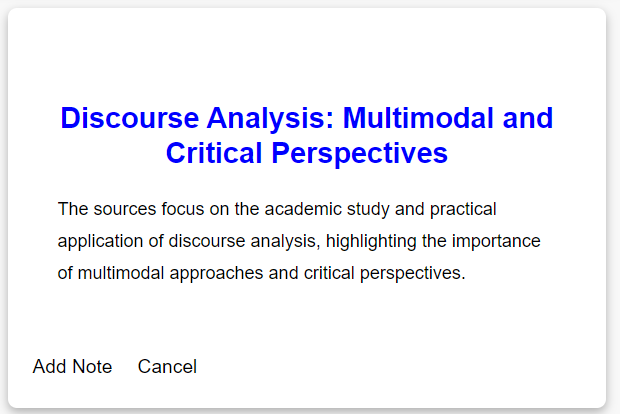Click 'critical perspectives.' ending the summary
Screen dimensions: 620x414
tap(385, 273)
